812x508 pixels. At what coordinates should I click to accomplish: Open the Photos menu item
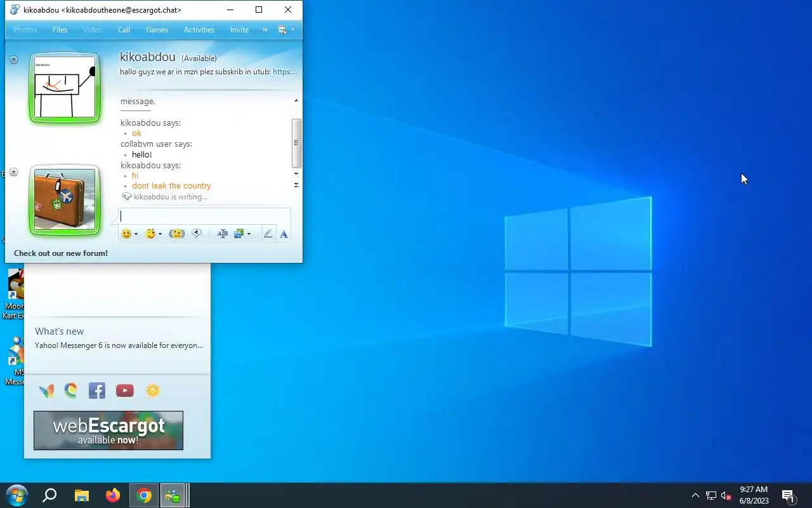coord(25,30)
